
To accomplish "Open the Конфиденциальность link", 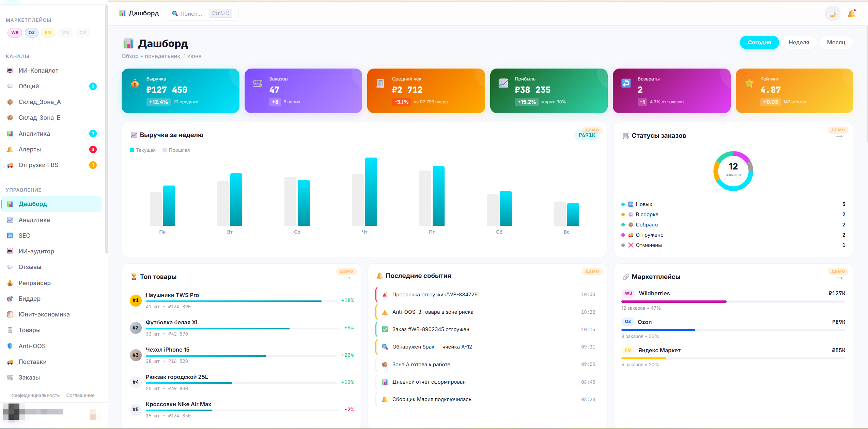I will [35, 395].
